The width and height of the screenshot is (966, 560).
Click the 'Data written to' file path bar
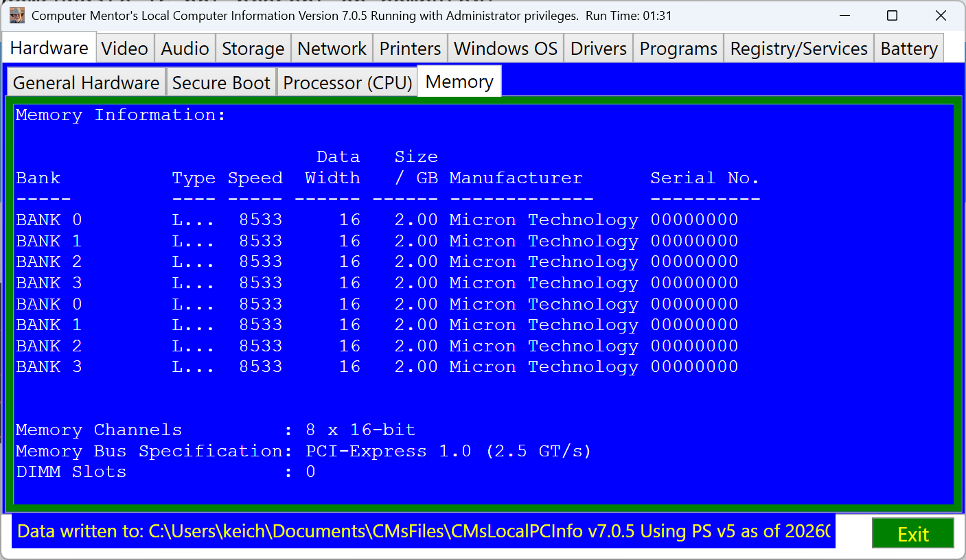click(x=423, y=531)
